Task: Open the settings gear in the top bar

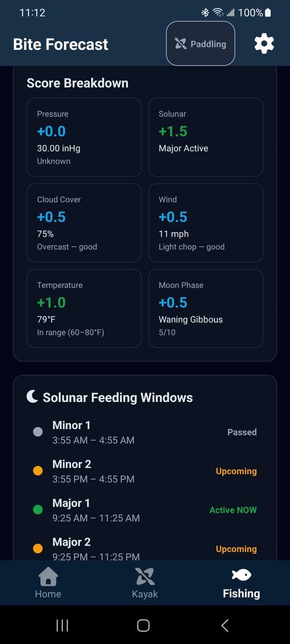Action: coord(264,43)
